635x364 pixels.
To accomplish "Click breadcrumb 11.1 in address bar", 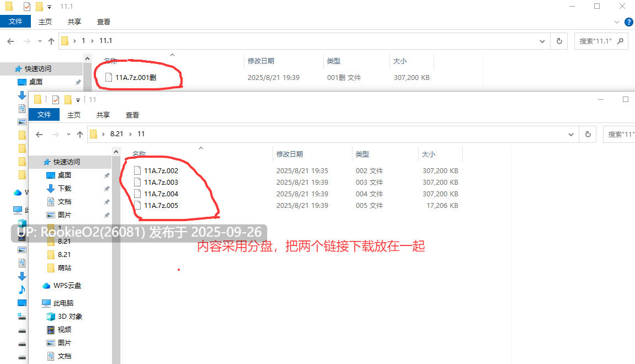I will coord(106,41).
